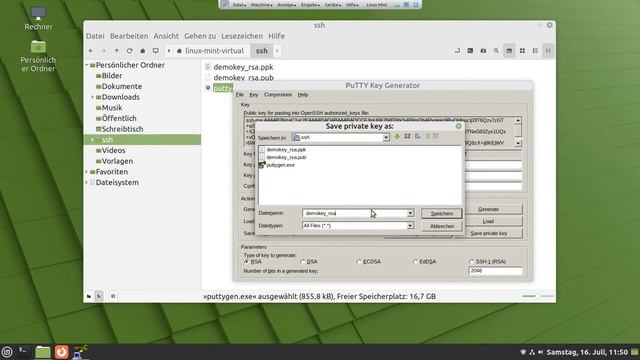This screenshot has width=640, height=360.
Task: Open PuTTYgen Conversions menu
Action: click(x=278, y=95)
